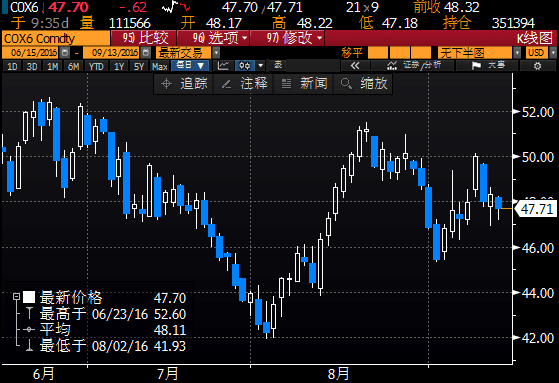Click 前收 48.32 previous close value

click(446, 7)
